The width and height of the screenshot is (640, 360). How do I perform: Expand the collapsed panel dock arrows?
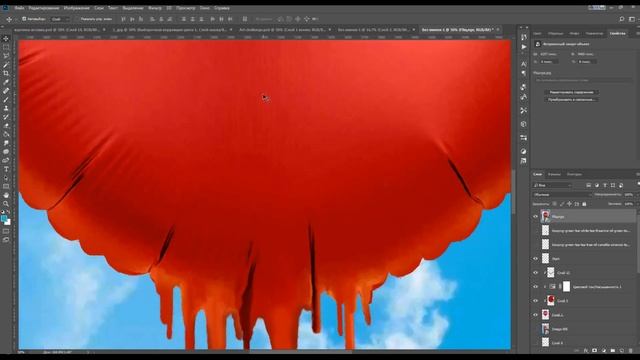coord(524,28)
